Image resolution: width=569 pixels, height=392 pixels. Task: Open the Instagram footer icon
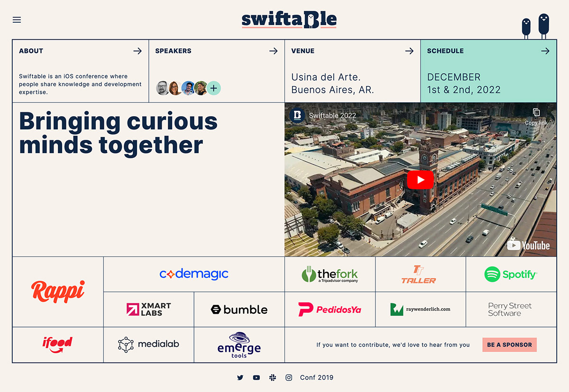click(x=289, y=378)
